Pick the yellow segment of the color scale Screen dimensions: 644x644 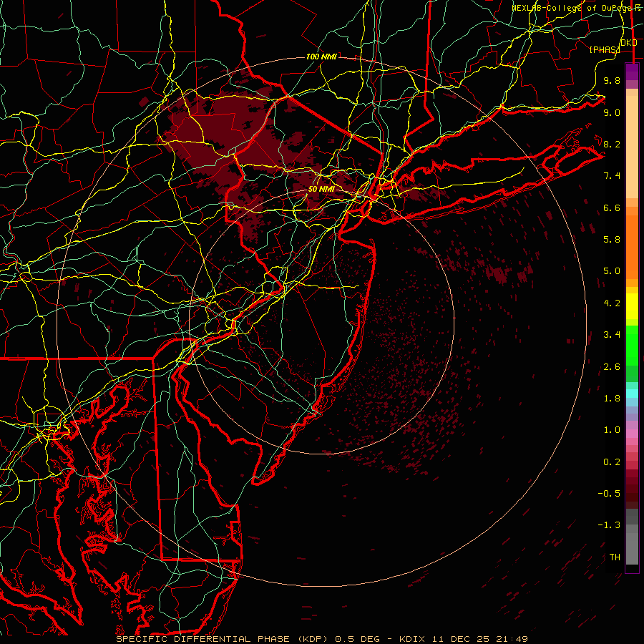click(632, 306)
